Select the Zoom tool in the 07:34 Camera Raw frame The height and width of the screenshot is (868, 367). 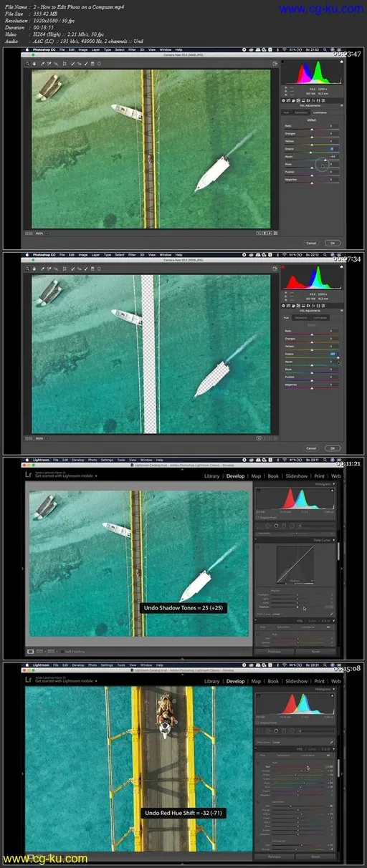tap(28, 268)
